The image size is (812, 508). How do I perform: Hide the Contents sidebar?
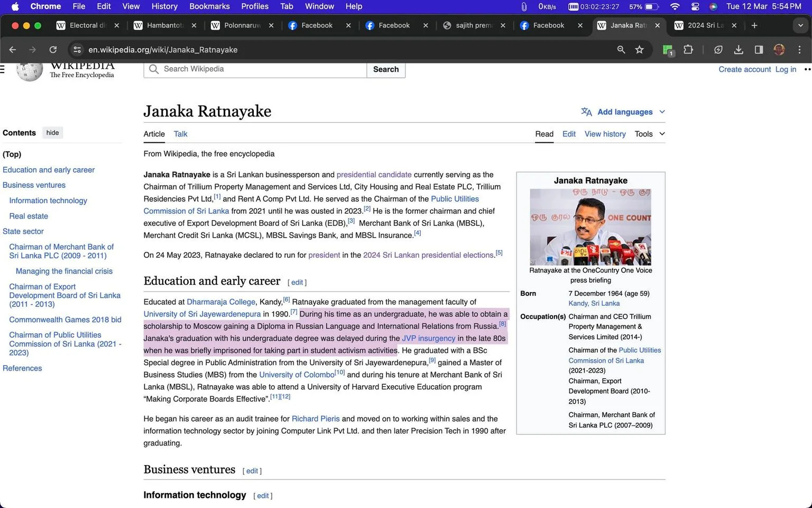52,133
